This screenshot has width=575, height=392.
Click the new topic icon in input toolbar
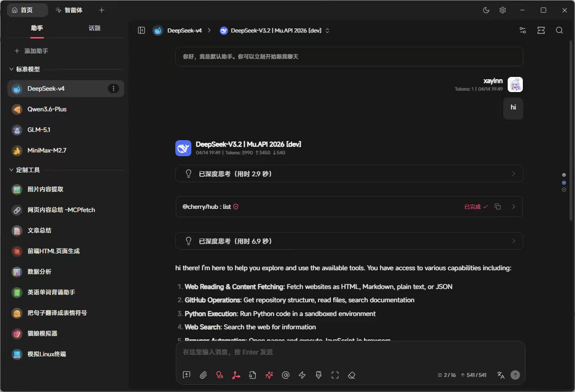(x=187, y=375)
